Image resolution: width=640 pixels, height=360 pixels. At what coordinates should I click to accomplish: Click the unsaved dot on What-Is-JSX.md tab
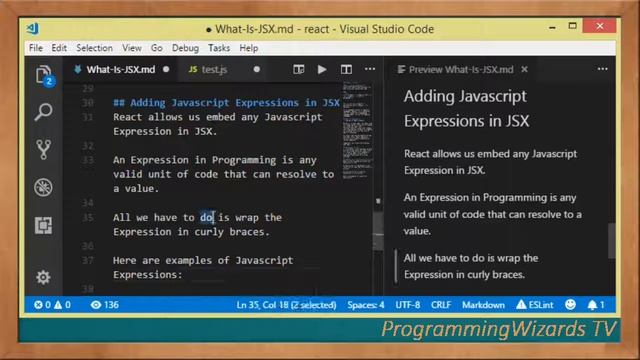[166, 69]
